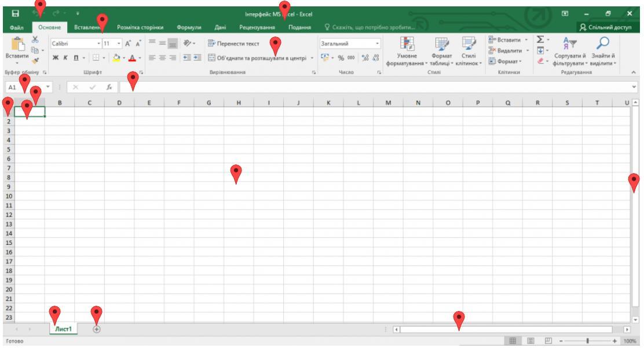Image resolution: width=644 pixels, height=348 pixels.
Task: Click the center text horizontally icon
Action: click(x=162, y=58)
